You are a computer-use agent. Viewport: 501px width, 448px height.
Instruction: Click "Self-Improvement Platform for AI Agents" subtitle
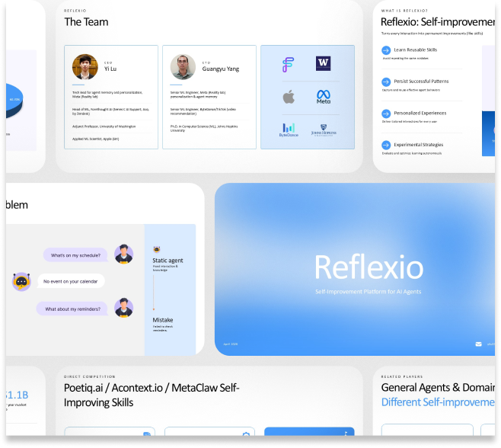(x=368, y=292)
